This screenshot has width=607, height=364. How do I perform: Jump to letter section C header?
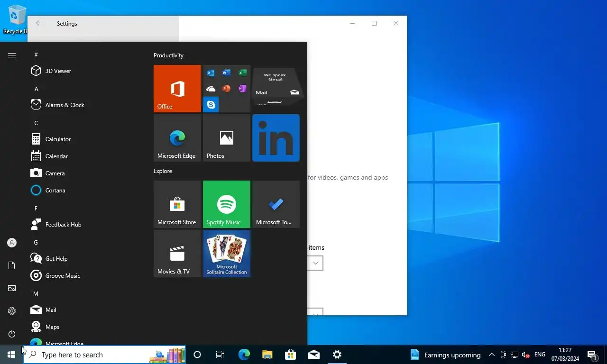[36, 123]
